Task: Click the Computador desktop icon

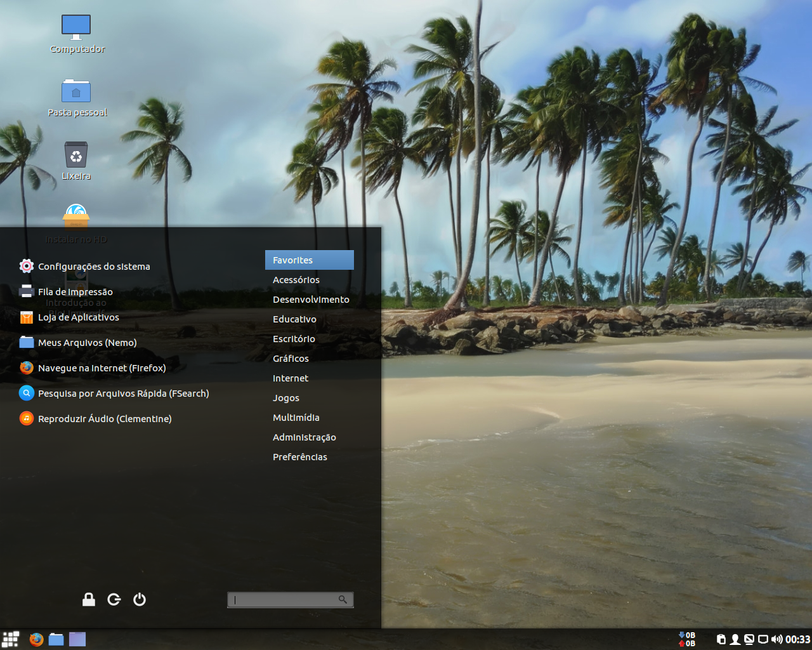Action: pyautogui.click(x=76, y=34)
